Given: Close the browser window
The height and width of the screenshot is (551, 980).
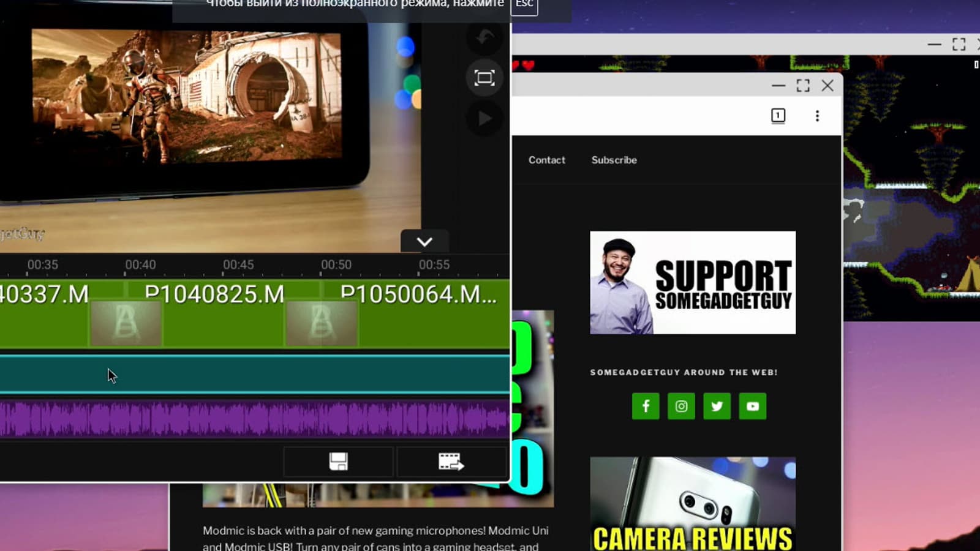Looking at the screenshot, I should point(827,86).
